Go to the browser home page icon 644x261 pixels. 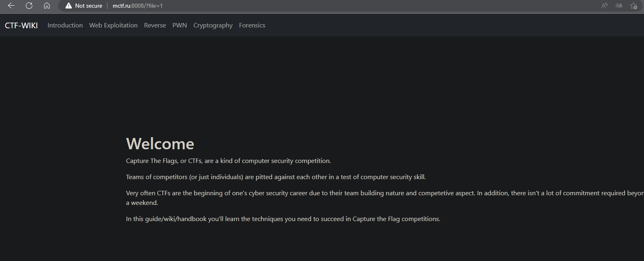[x=47, y=6]
